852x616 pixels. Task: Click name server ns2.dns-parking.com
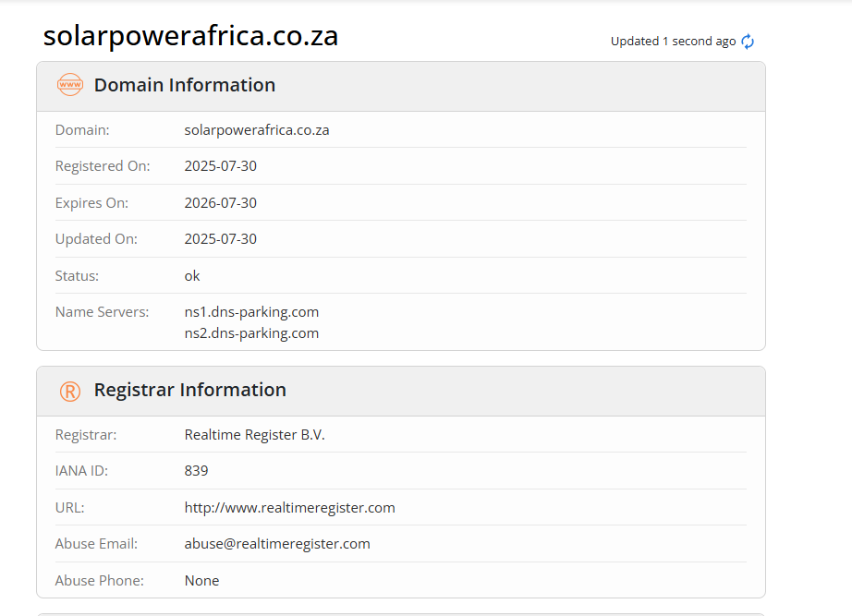[251, 333]
